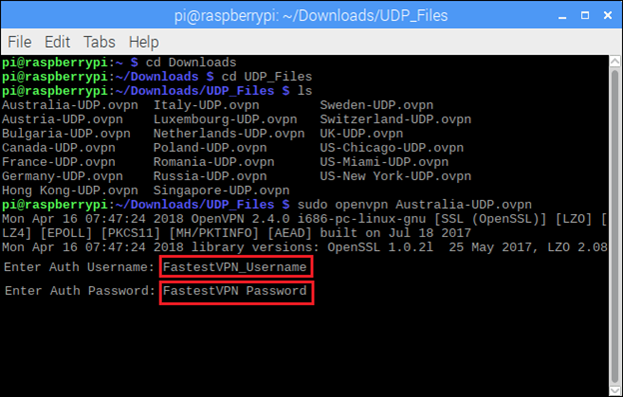Screen dimensions: 623x397
Task: Open the Help menu
Action: click(144, 42)
